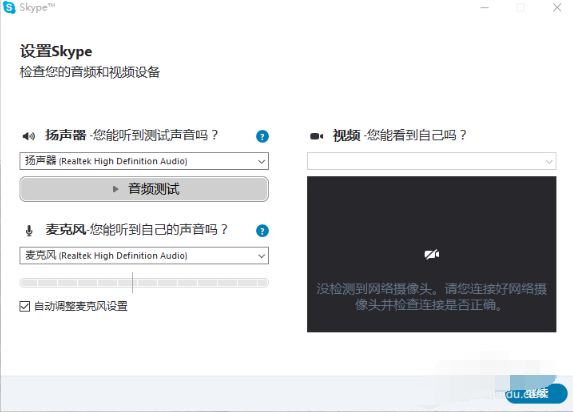Viewport: 573px width, 412px height.
Task: Click the dark video preview area
Action: click(432, 254)
